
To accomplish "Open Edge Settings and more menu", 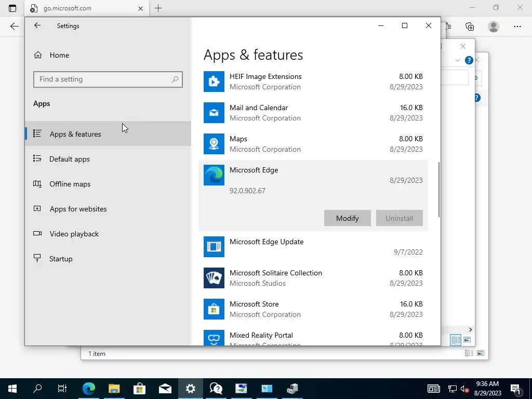I will [517, 26].
